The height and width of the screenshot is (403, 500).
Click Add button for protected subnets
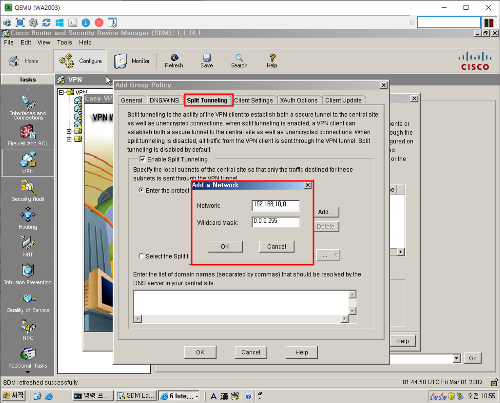click(x=326, y=212)
